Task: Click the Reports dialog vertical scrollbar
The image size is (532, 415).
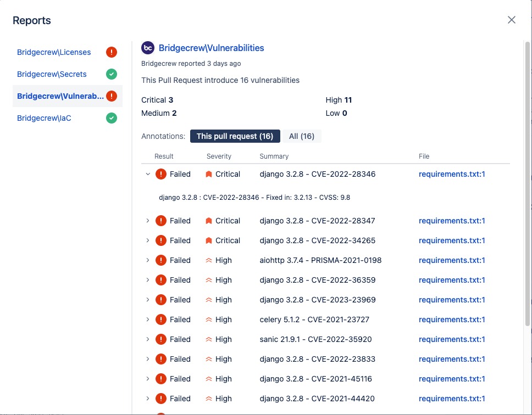Action: (x=527, y=183)
